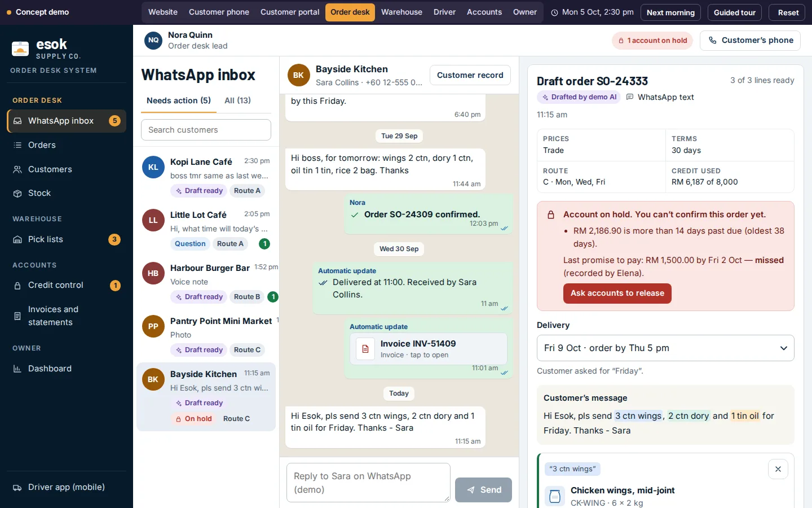
Task: Click the Orders list icon in sidebar
Action: (17, 145)
